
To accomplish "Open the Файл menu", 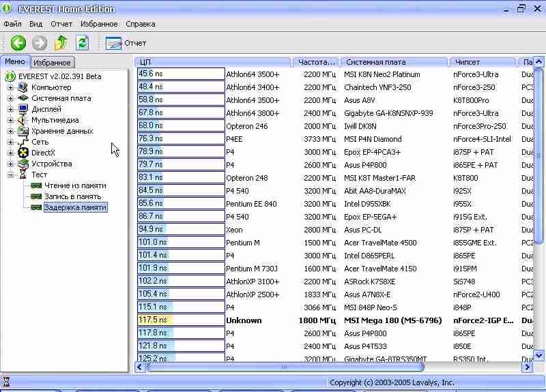I will click(x=12, y=24).
